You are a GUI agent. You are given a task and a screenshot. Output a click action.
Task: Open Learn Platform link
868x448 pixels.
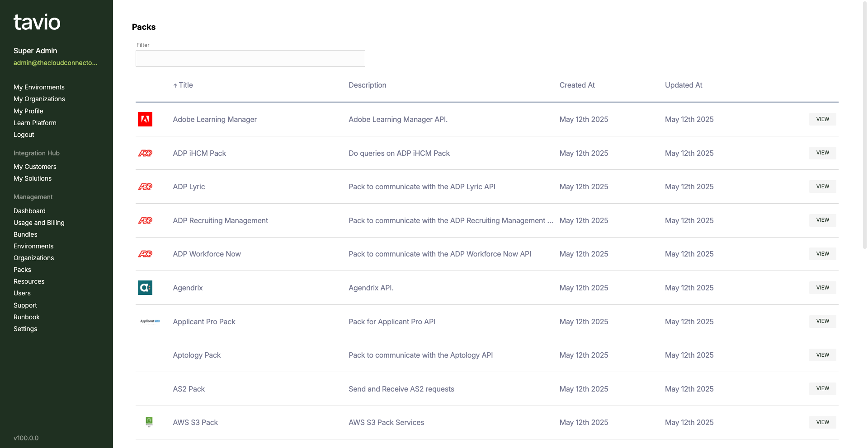pyautogui.click(x=35, y=123)
